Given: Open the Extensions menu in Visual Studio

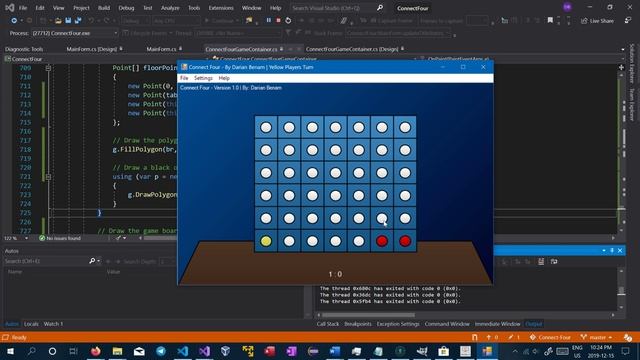Looking at the screenshot, I should [x=221, y=8].
